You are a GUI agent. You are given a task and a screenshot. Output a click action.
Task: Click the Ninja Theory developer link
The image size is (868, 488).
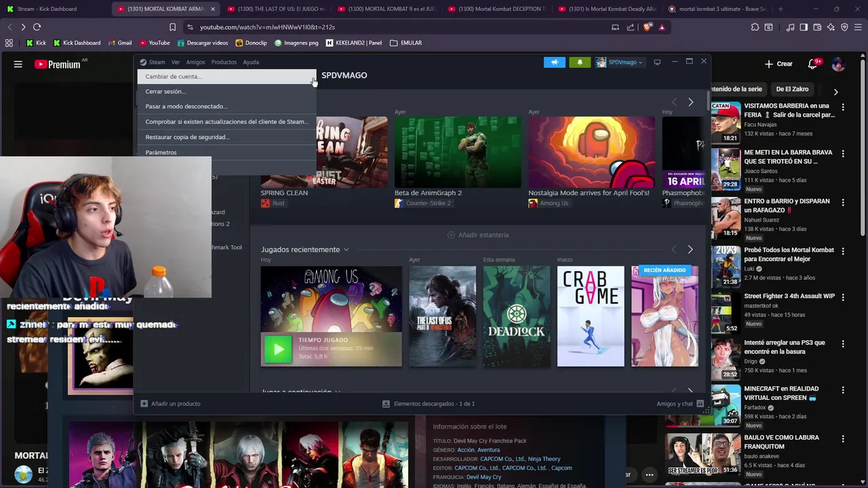545,459
